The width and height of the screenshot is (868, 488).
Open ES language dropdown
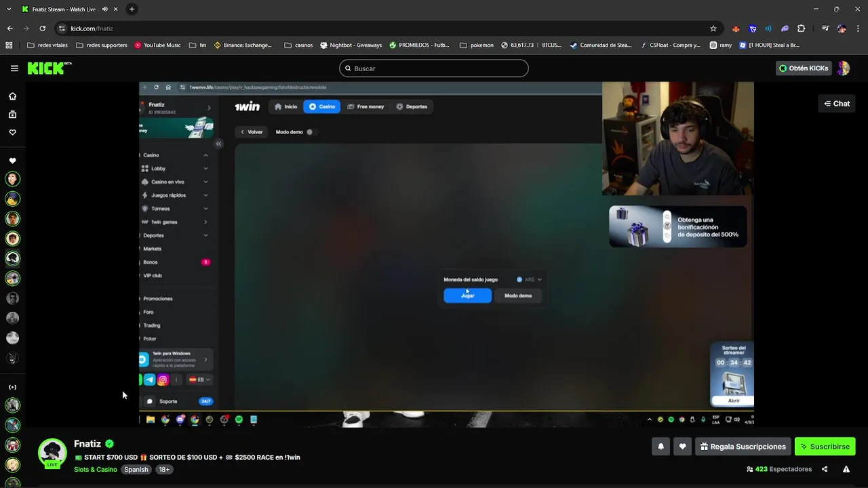point(199,380)
